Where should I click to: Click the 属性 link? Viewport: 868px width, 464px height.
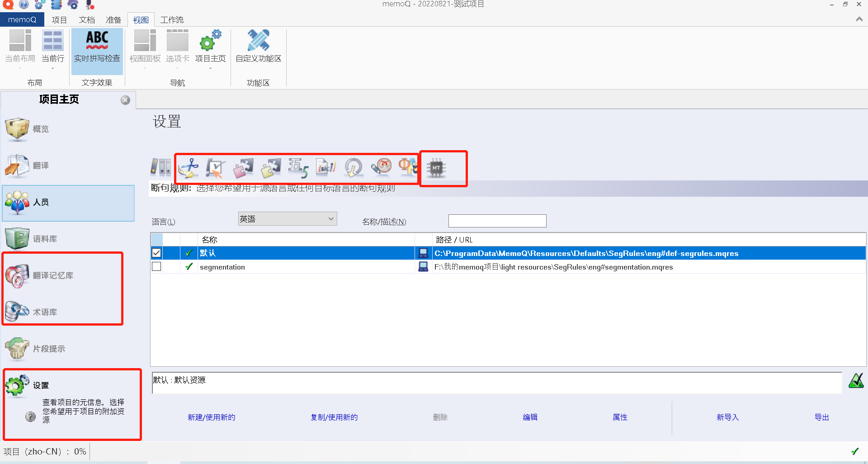coord(620,417)
